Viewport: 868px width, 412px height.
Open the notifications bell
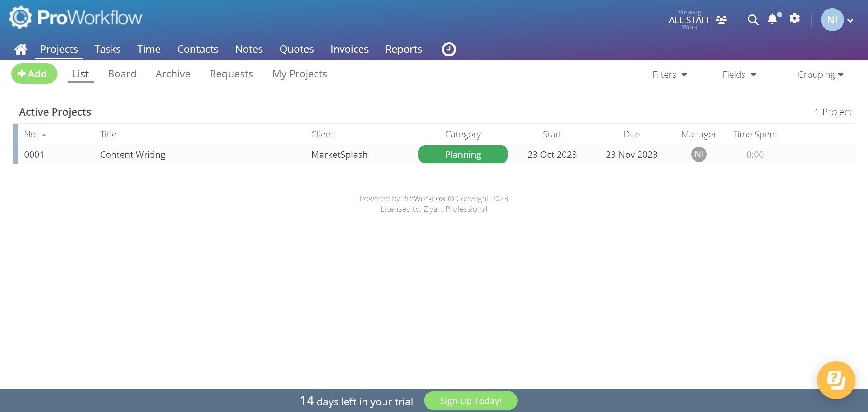(772, 19)
